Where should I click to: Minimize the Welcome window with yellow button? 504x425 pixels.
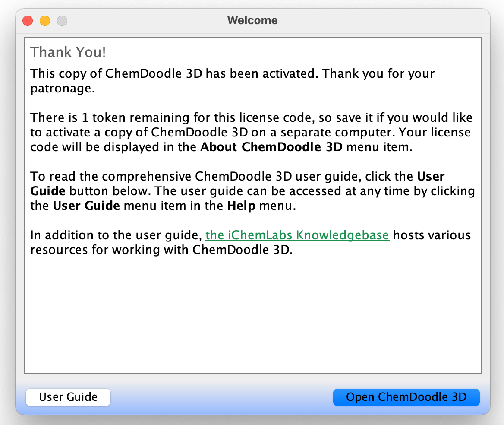pyautogui.click(x=45, y=20)
